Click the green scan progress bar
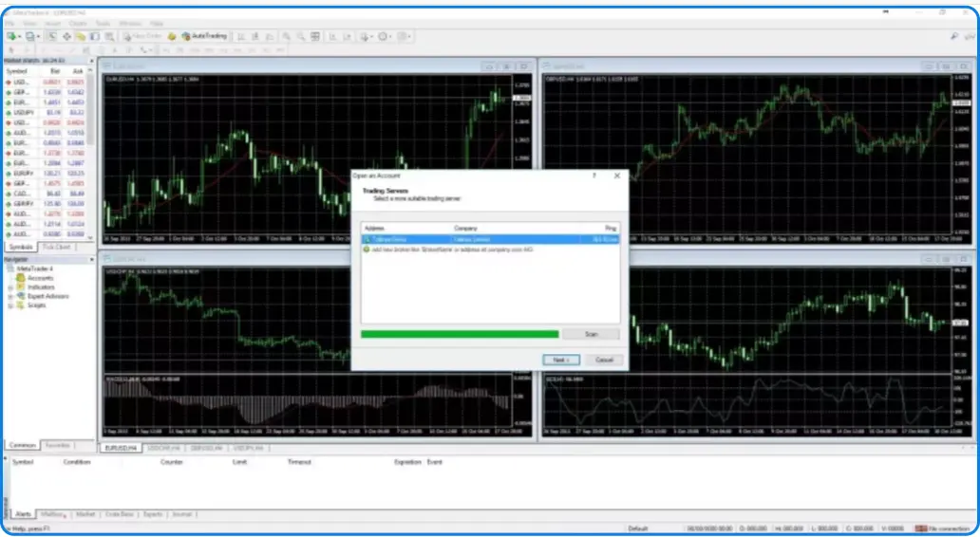The width and height of the screenshot is (980, 537). coord(460,335)
